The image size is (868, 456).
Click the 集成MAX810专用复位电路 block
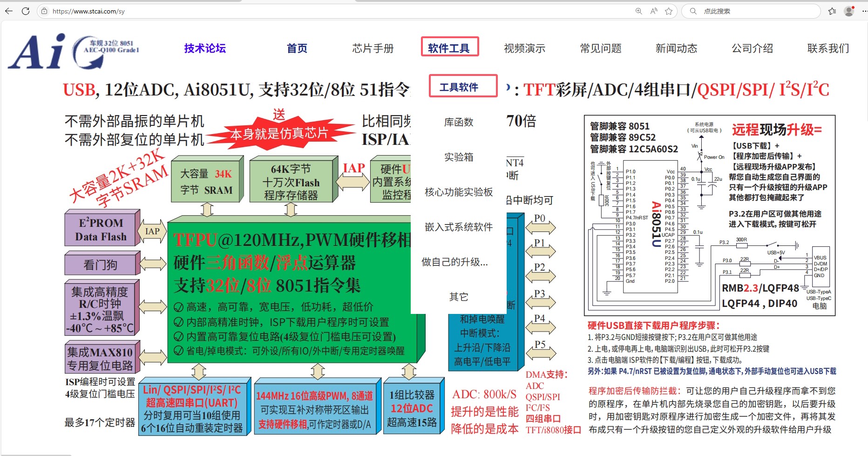click(x=102, y=358)
